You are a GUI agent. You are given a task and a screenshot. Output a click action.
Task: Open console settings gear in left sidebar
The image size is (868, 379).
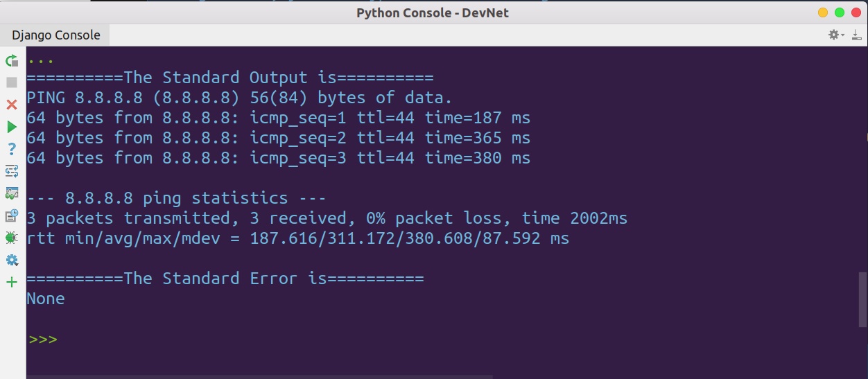[x=11, y=260]
